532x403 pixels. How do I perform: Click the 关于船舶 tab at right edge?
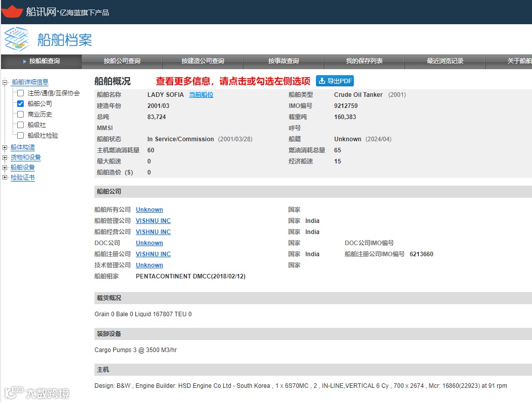pos(509,62)
